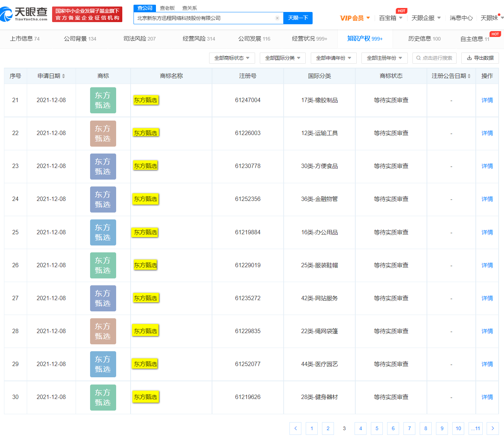Viewport: 504px width, 441px height.
Task: Switch to 公司发展 tab
Action: click(x=254, y=39)
